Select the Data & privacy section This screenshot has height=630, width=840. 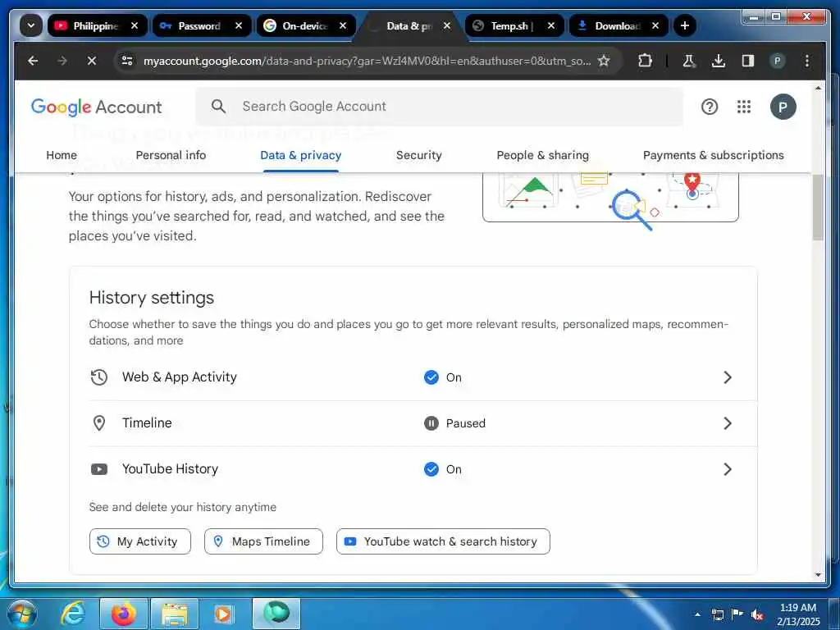tap(300, 155)
